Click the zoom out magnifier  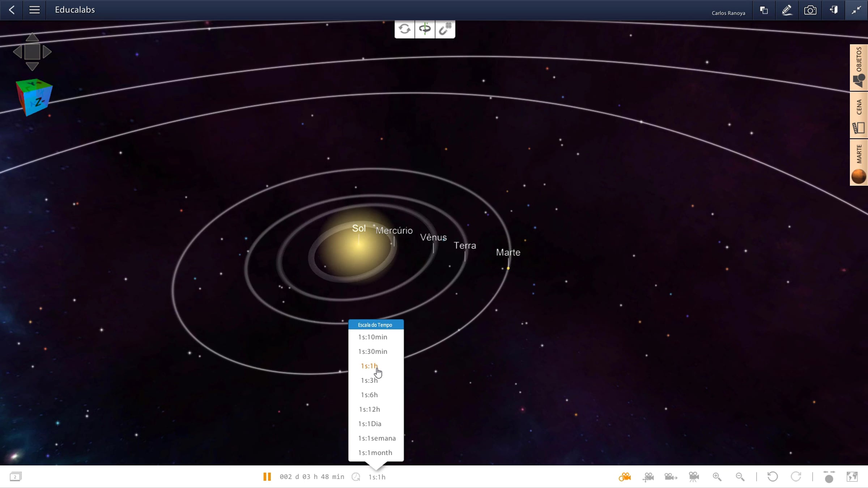(740, 477)
